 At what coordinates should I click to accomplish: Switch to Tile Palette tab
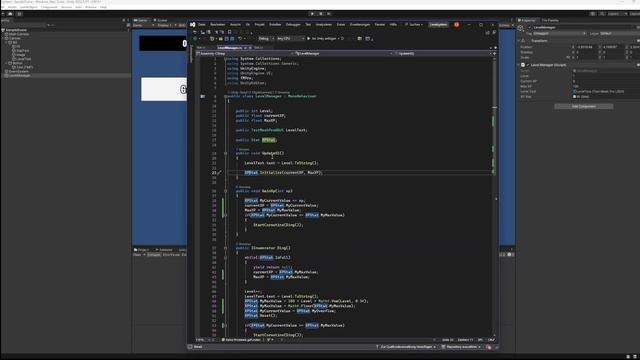(x=550, y=20)
